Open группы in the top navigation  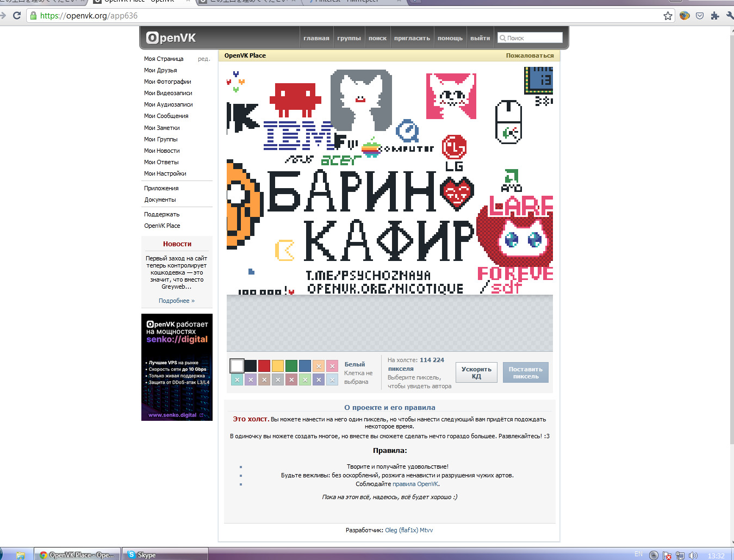pos(349,38)
